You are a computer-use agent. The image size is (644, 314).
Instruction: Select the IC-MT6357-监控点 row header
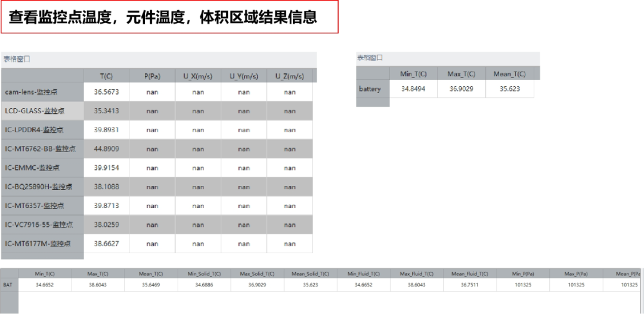43,206
